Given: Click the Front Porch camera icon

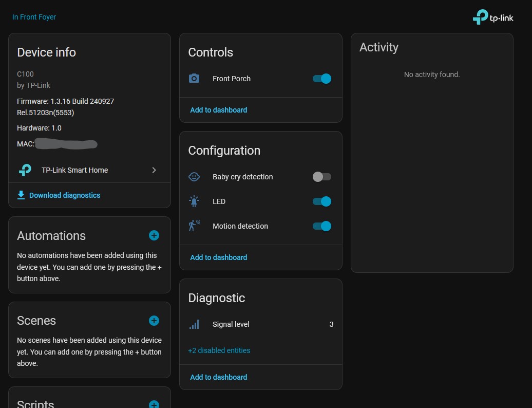Looking at the screenshot, I should (194, 79).
